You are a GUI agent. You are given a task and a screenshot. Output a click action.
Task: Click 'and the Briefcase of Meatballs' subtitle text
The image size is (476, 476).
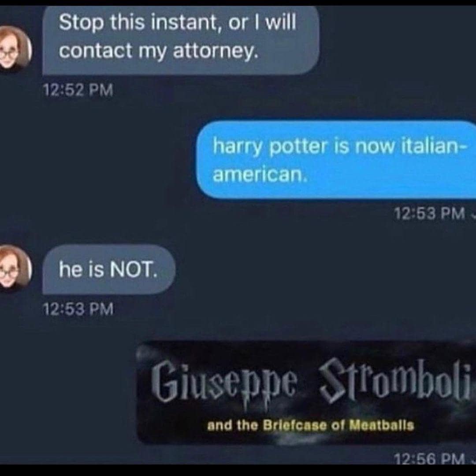pos(311,425)
